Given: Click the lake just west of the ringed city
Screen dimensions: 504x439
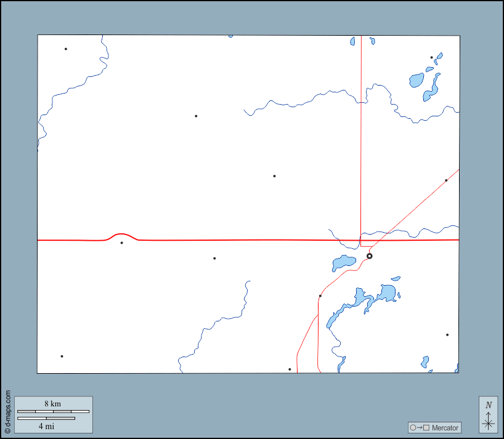Looking at the screenshot, I should [x=343, y=262].
